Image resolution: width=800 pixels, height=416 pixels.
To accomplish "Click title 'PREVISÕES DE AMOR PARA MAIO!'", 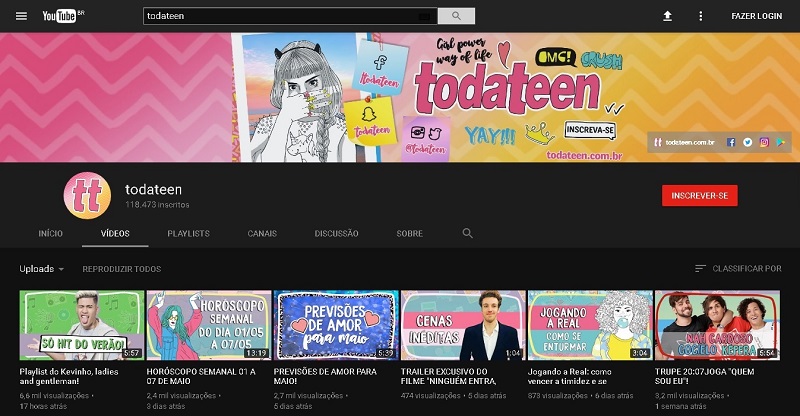I will [325, 376].
